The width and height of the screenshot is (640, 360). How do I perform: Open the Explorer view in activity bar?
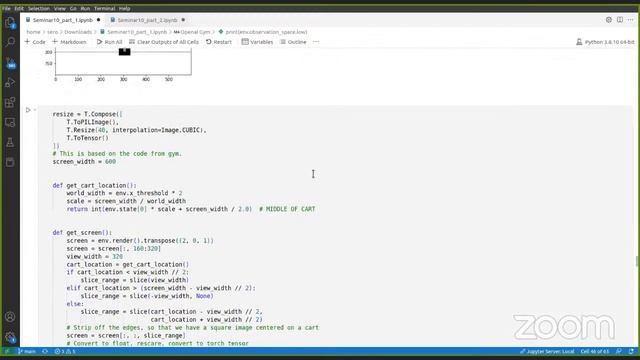point(10,23)
